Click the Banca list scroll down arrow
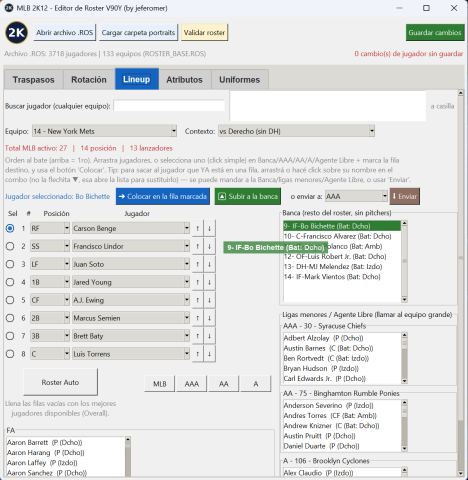This screenshot has width=468, height=480. pos(404,299)
